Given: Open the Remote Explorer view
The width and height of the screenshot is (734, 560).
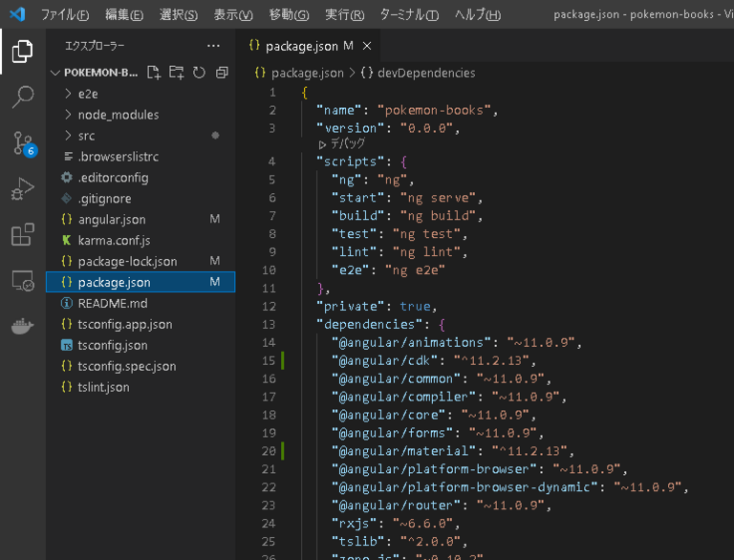Looking at the screenshot, I should point(23,280).
